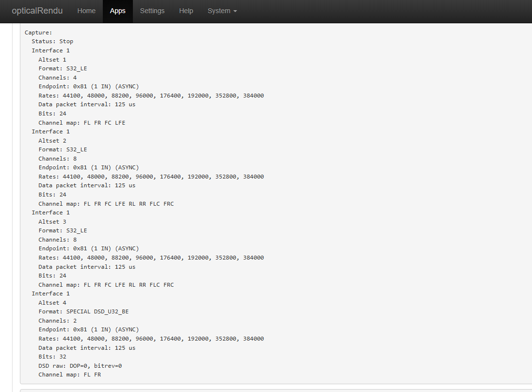Select the Apps tab

click(x=118, y=11)
